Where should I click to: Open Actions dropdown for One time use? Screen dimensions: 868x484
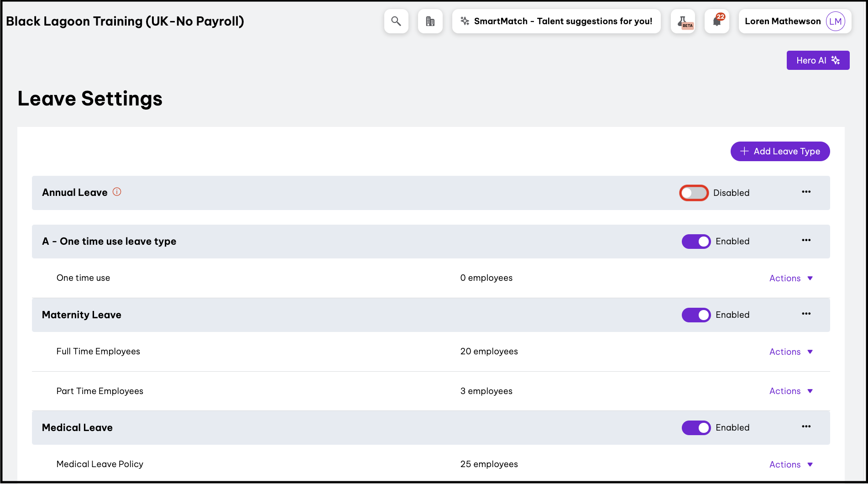(x=791, y=278)
